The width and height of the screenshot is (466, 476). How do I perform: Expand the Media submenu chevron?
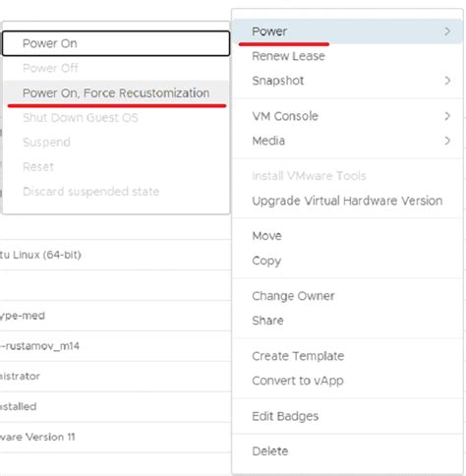click(447, 141)
